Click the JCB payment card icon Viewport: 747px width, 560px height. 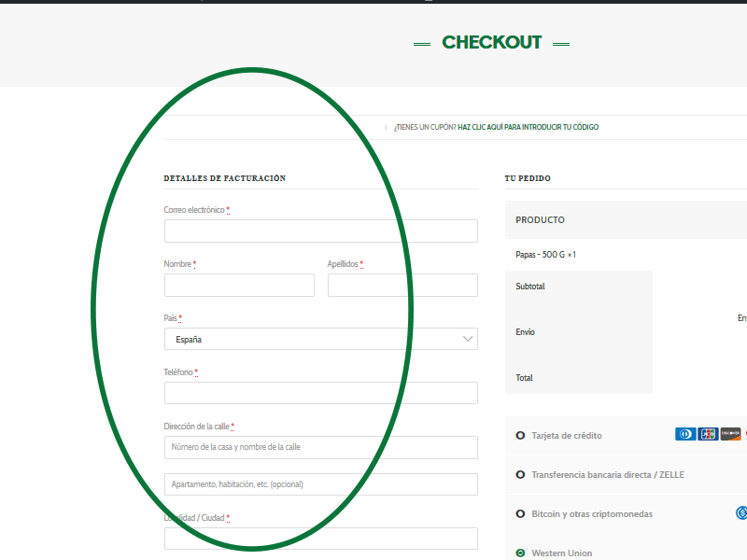[708, 434]
